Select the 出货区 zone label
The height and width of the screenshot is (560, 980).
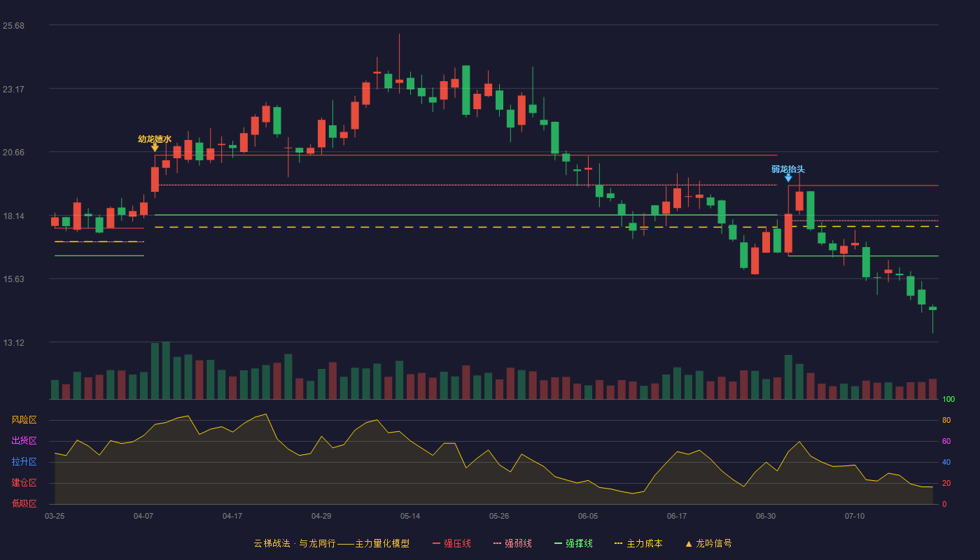pos(24,441)
